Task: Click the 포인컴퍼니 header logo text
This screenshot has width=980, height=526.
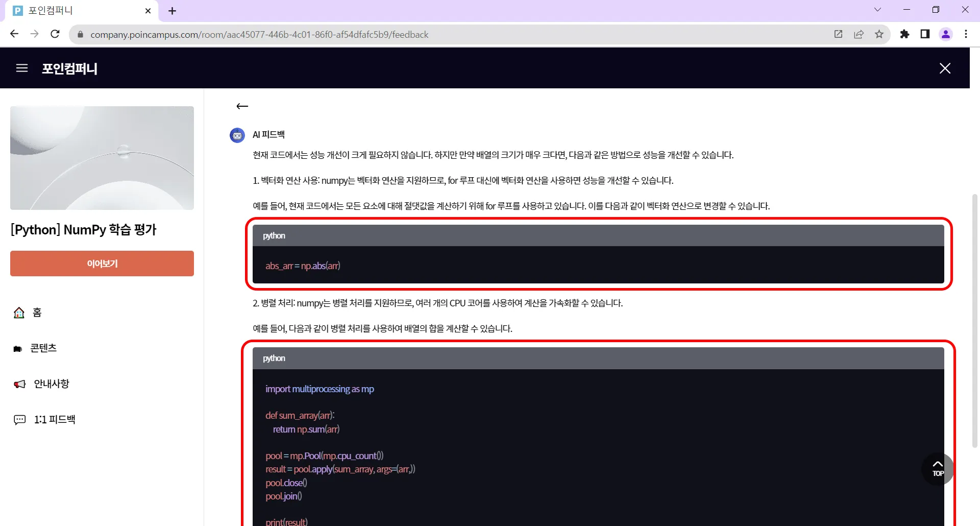Action: point(69,68)
